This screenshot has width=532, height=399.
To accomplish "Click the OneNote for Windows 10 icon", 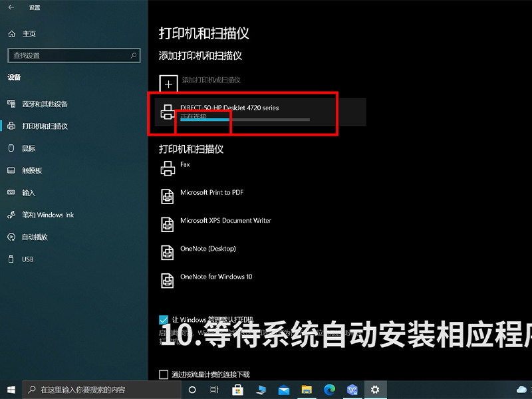I will [168, 281].
